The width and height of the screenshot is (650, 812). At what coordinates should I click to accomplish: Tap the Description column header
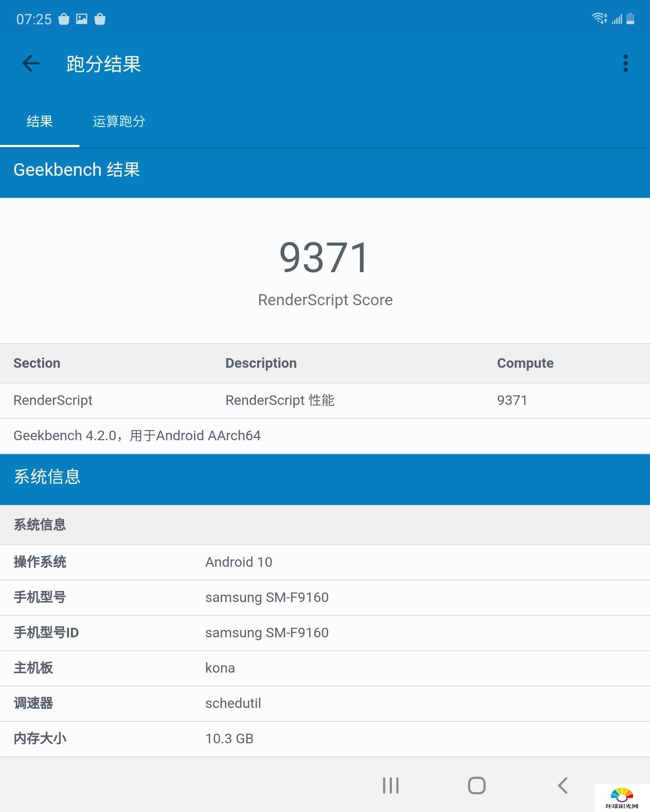pyautogui.click(x=261, y=363)
